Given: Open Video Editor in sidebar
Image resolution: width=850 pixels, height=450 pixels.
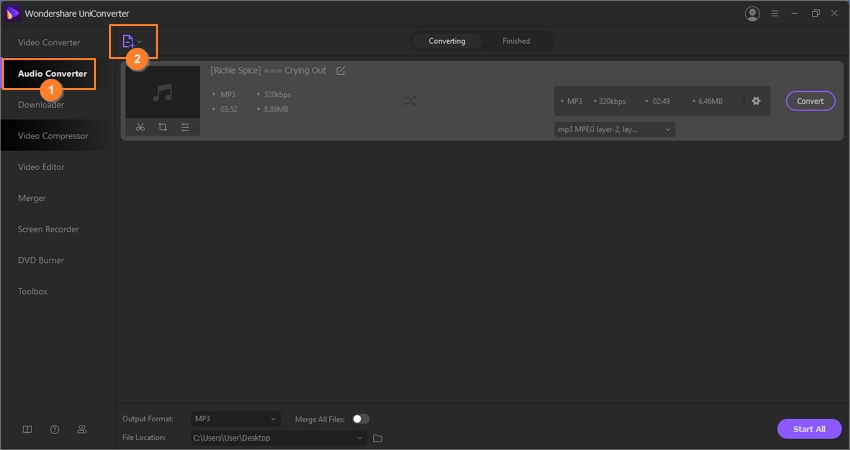Looking at the screenshot, I should click(41, 167).
